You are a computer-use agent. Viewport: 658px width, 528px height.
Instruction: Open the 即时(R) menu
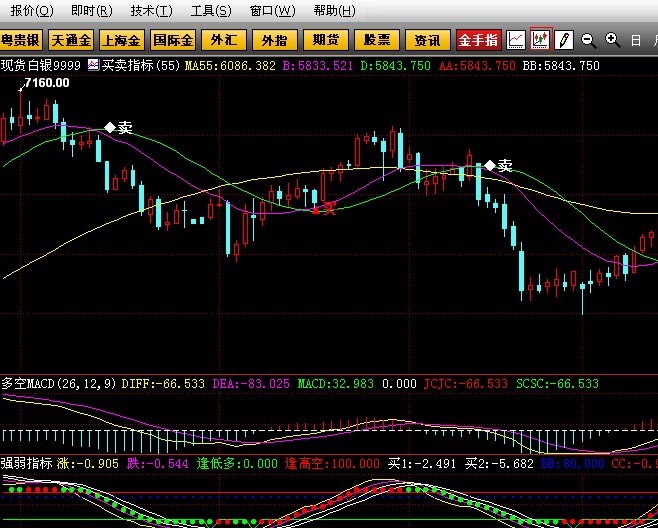coord(91,11)
